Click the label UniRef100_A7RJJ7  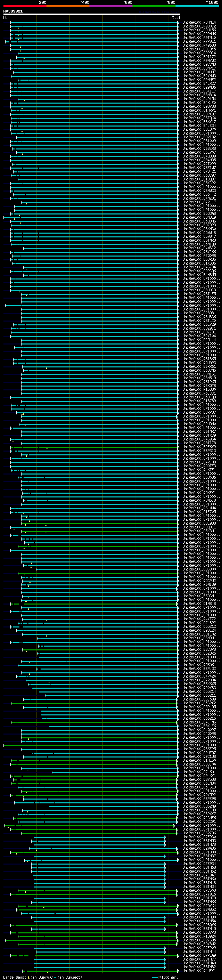tap(199, 202)
